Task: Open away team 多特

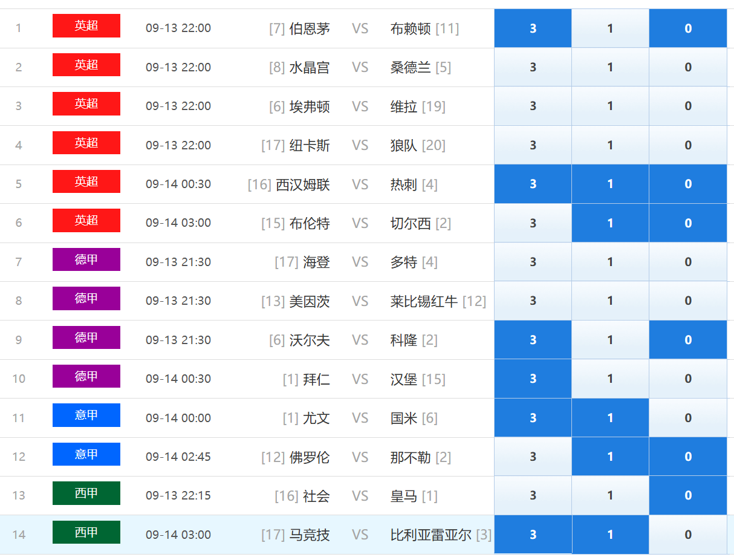Action: [x=404, y=262]
